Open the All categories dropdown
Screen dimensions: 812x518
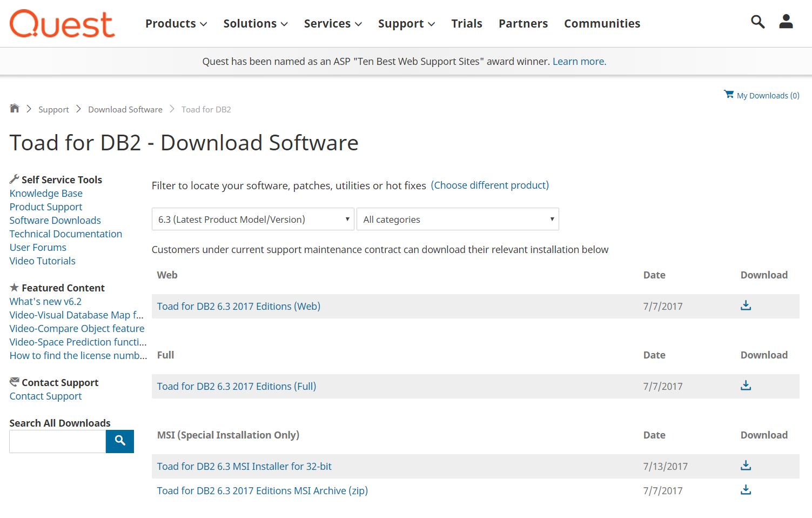458,219
